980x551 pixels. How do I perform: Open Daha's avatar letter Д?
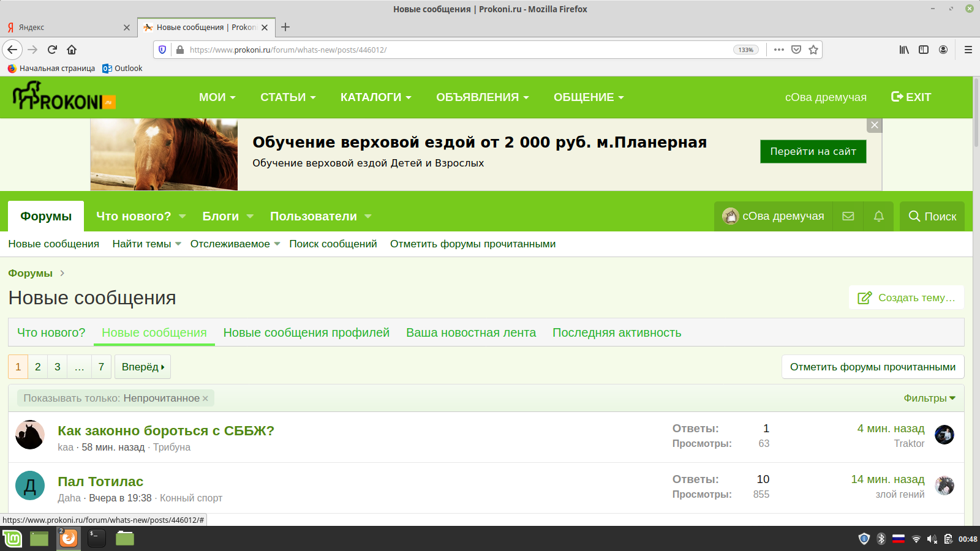coord(30,485)
